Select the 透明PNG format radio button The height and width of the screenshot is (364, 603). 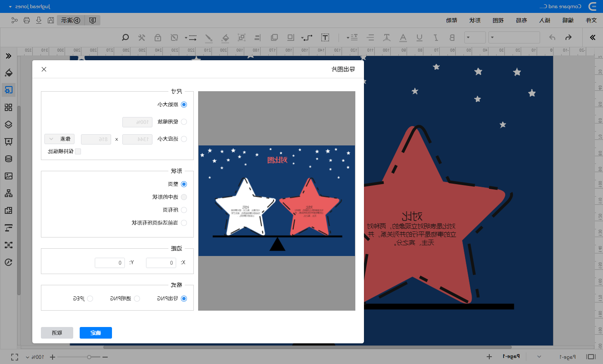click(x=137, y=299)
